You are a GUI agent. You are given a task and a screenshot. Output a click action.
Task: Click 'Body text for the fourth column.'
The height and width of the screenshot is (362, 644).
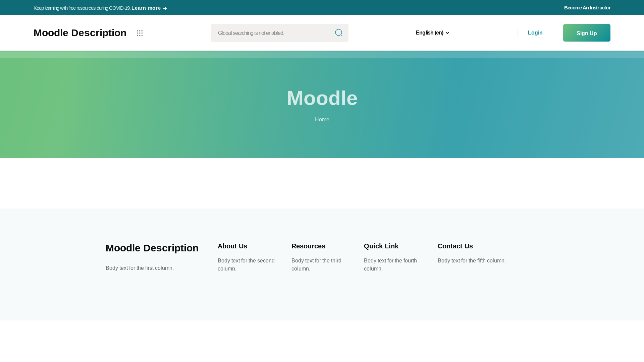390,265
